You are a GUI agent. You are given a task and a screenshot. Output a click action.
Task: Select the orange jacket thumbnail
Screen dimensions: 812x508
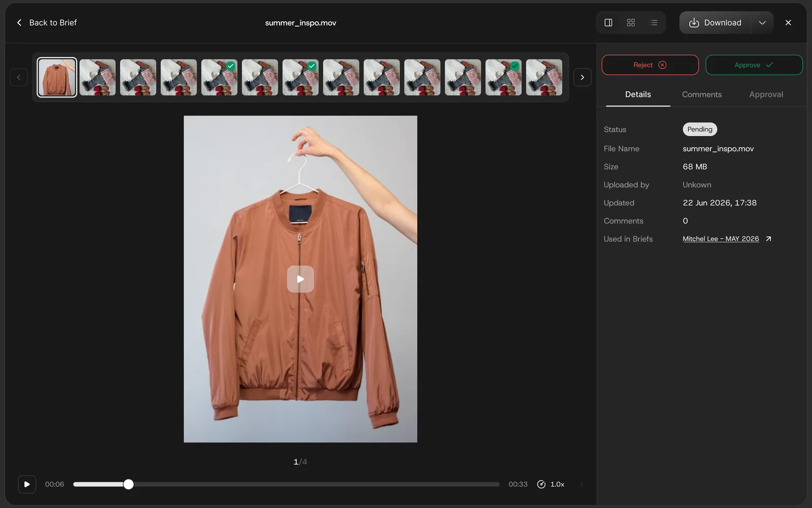[x=57, y=77]
